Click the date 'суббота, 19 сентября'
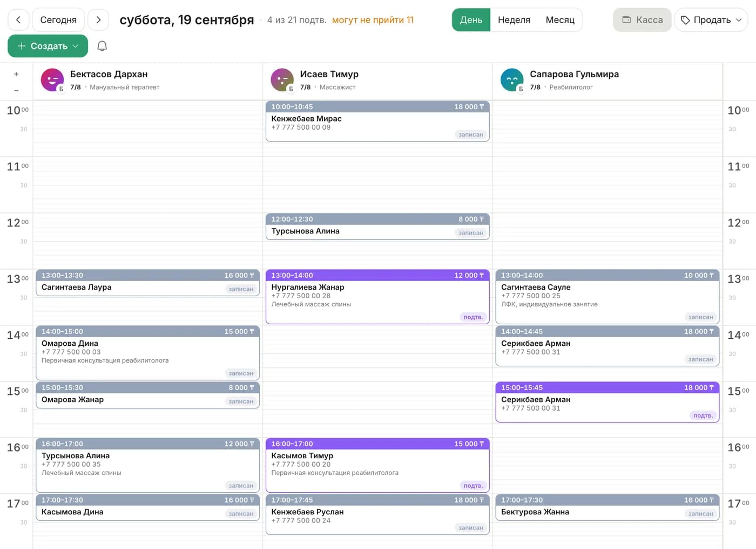This screenshot has width=756, height=549. tap(187, 20)
